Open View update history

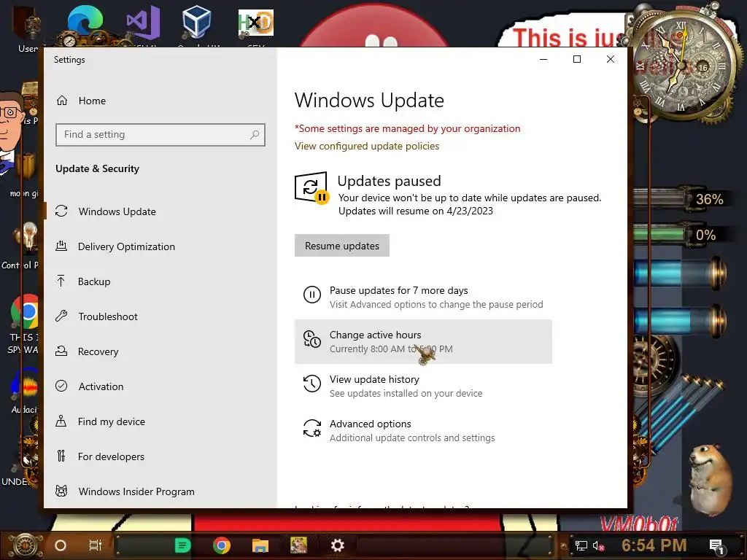tap(423, 386)
